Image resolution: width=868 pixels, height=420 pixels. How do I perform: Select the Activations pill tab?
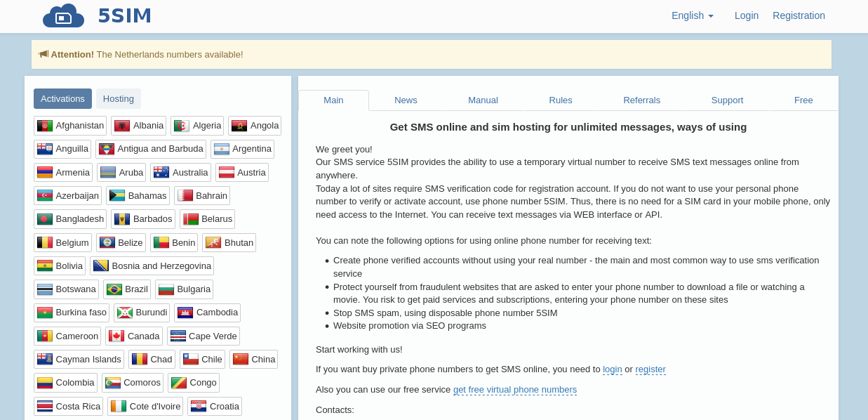tap(62, 98)
